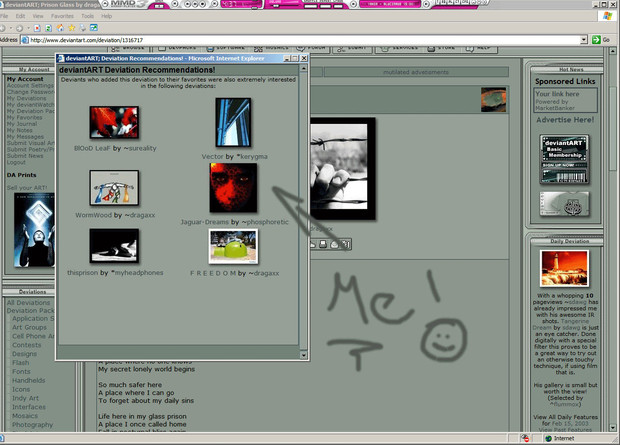This screenshot has height=445, width=620.
Task: Click the 'mutilated advertisements' tab text
Action: point(416,72)
